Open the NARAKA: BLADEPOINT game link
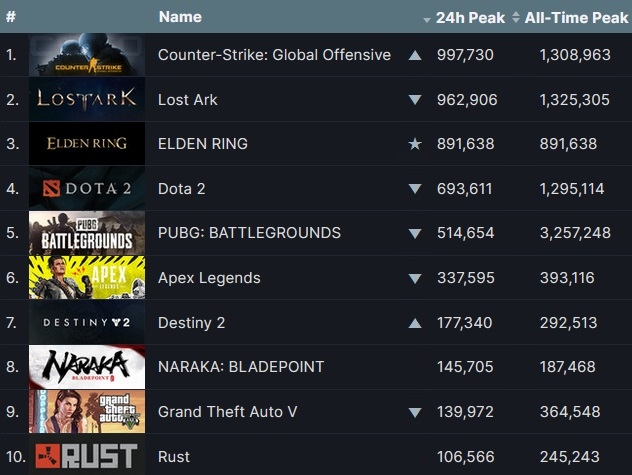632x475 pixels. [241, 367]
